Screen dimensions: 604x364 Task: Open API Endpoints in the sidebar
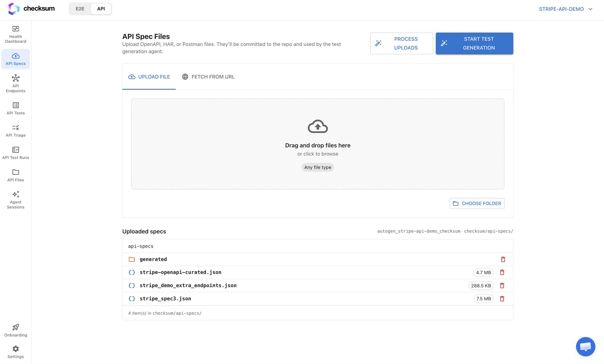(x=16, y=84)
